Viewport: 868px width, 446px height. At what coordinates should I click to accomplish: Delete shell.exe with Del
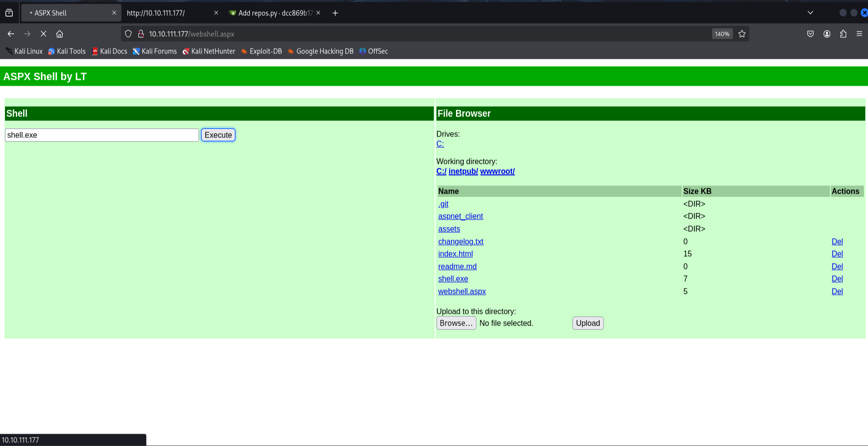[x=837, y=279]
